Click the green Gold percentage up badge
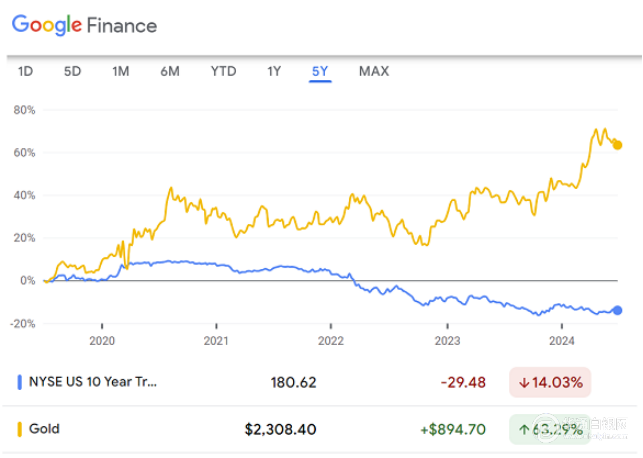This screenshot has width=643, height=458. 550,429
